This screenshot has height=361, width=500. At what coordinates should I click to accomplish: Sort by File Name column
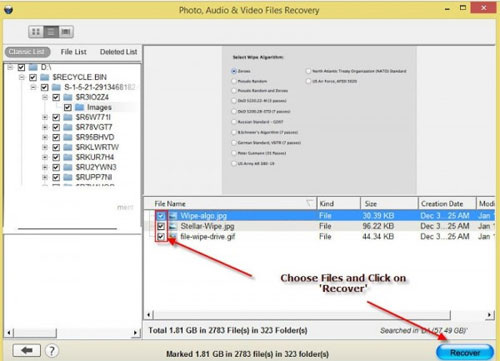click(230, 203)
